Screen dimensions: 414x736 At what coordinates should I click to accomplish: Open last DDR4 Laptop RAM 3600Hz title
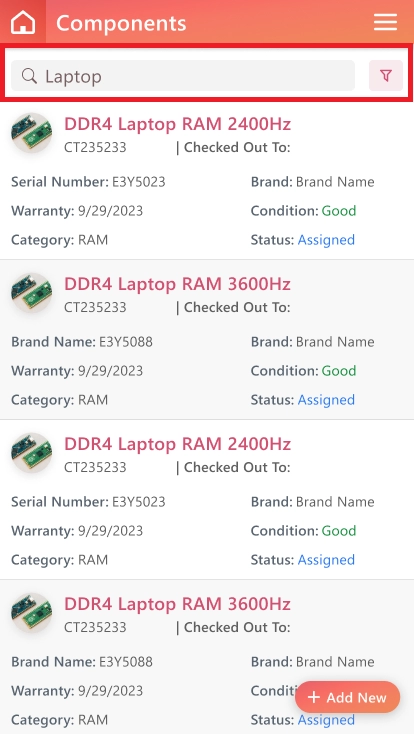(x=177, y=604)
